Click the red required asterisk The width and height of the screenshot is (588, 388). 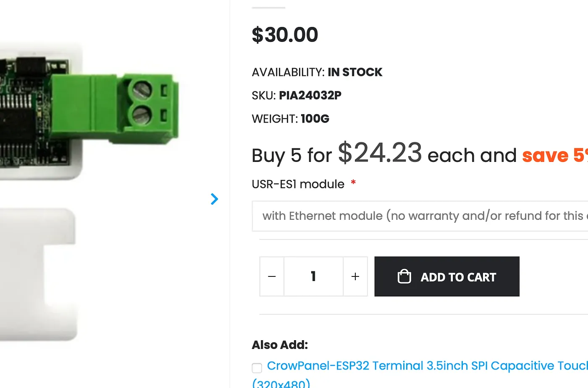[x=353, y=182]
